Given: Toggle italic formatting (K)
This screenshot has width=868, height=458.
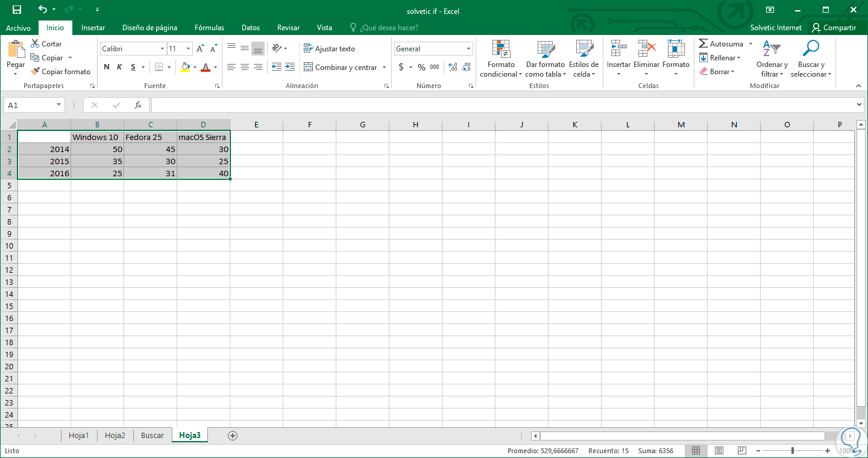Looking at the screenshot, I should pos(119,67).
